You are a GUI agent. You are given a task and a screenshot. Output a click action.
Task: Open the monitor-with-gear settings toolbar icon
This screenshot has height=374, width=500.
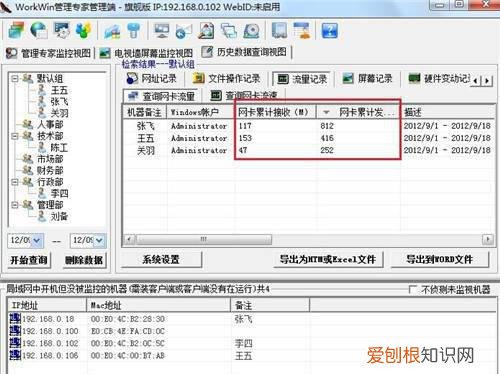pos(62,30)
